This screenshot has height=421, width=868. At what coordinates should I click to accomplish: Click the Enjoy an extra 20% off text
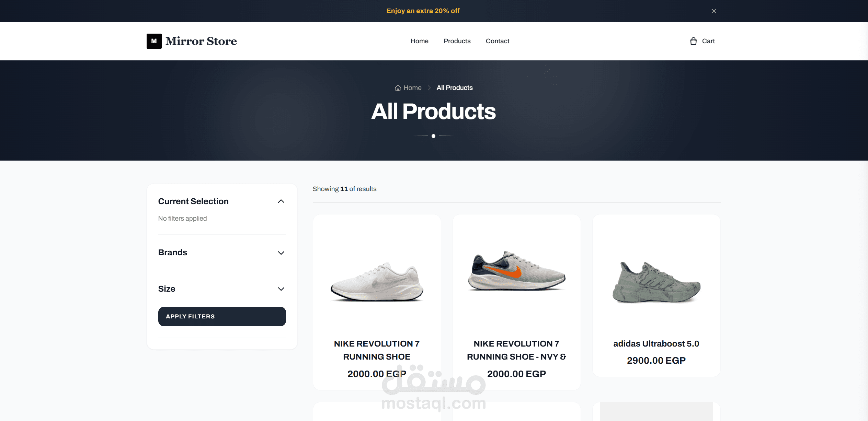coord(423,11)
